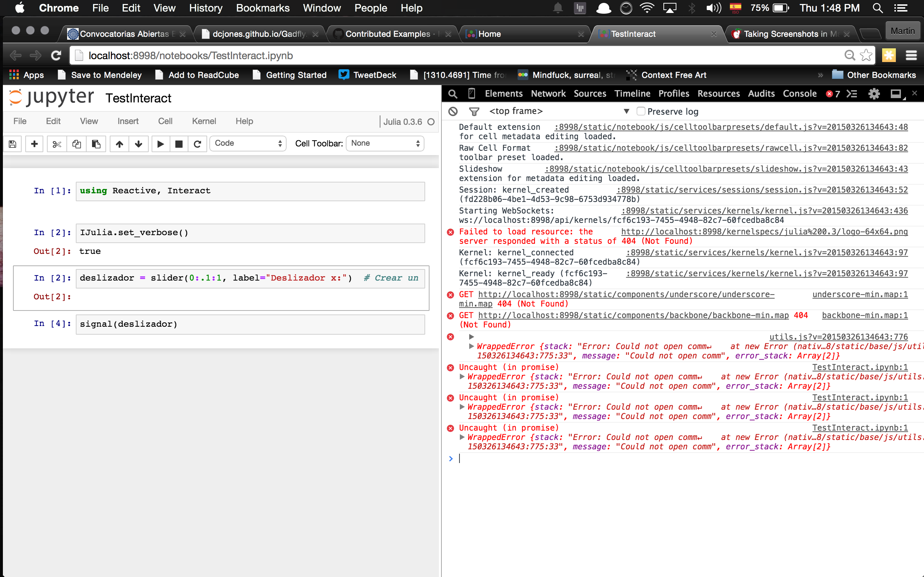The image size is (924, 577).
Task: Click the signal(deslizador) code cell input
Action: tap(250, 324)
